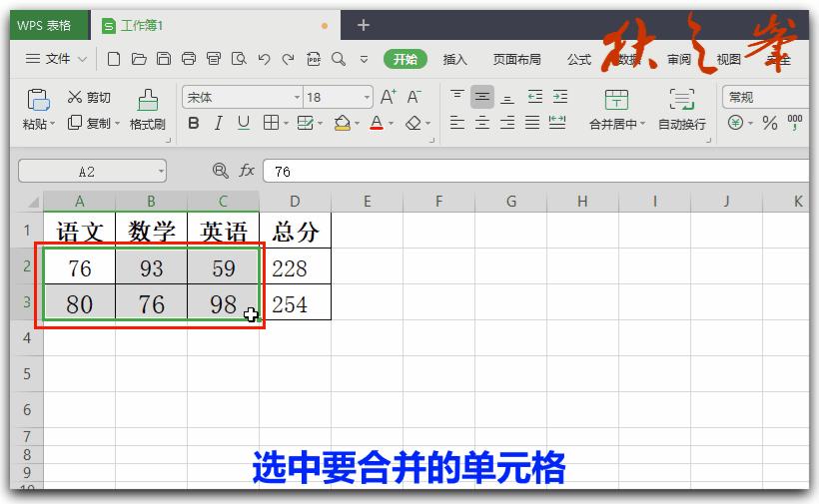Click the Clear eraser icon

(413, 123)
